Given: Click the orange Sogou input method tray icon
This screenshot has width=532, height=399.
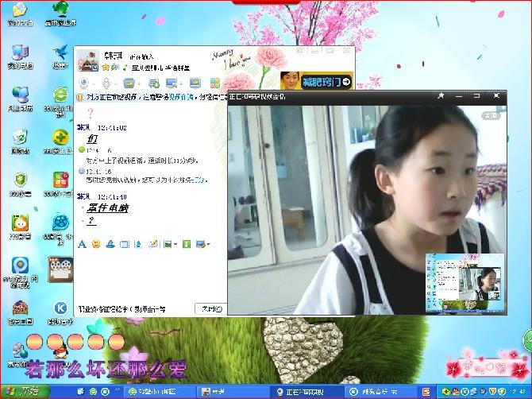Looking at the screenshot, I should tap(426, 392).
